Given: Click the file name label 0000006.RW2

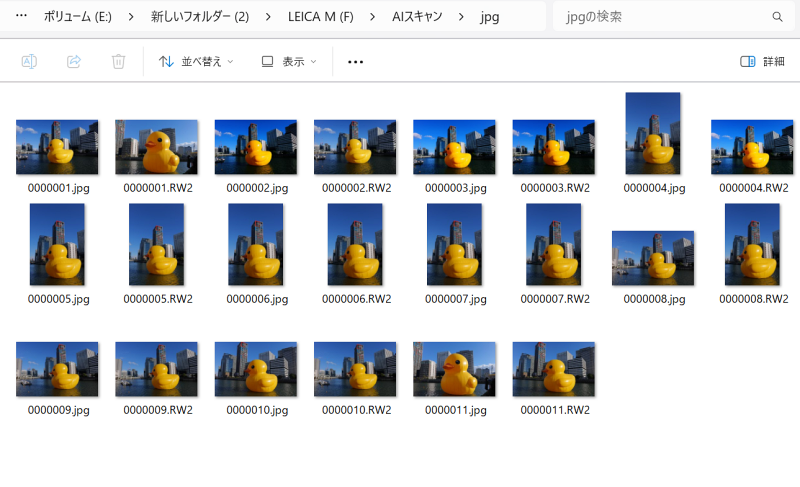Looking at the screenshot, I should [357, 299].
